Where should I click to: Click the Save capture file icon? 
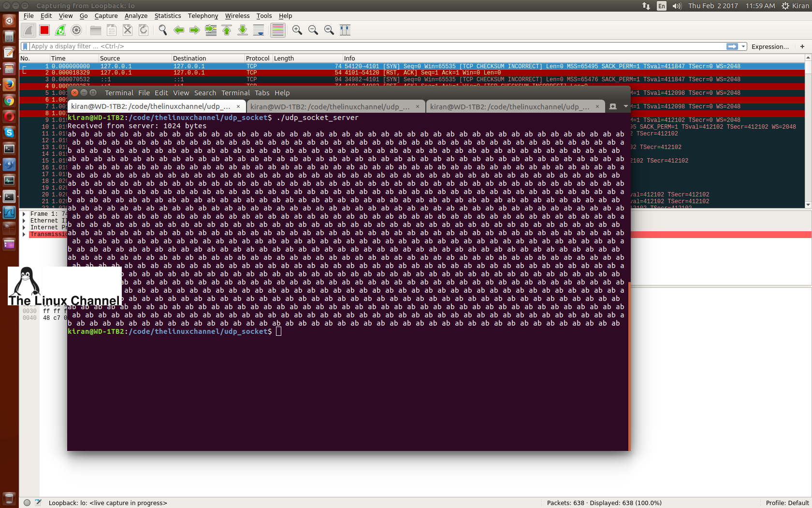point(112,30)
